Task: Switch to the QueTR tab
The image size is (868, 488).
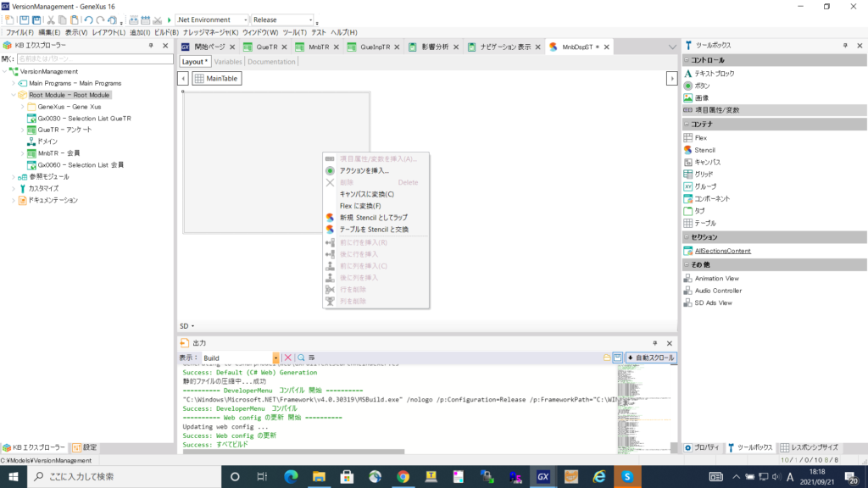Action: 266,47
